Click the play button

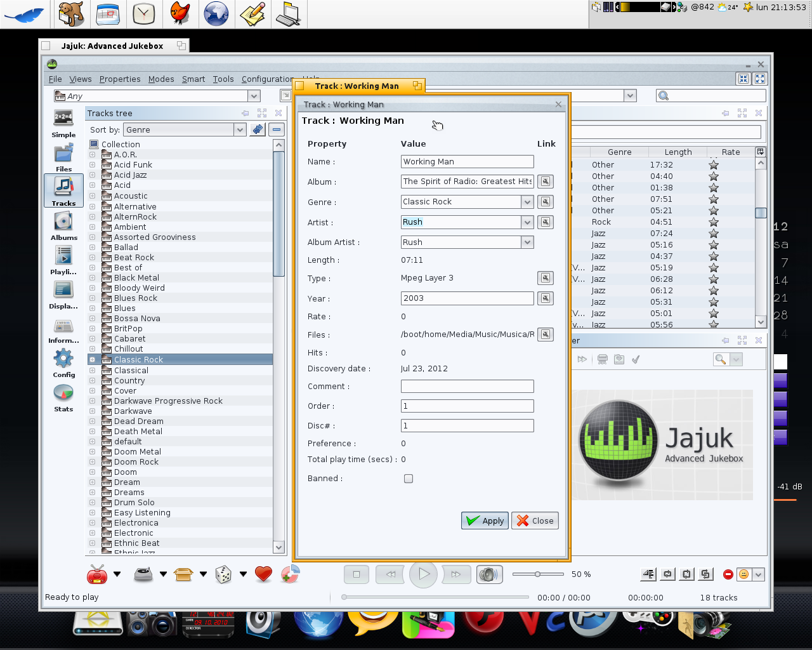coord(424,574)
